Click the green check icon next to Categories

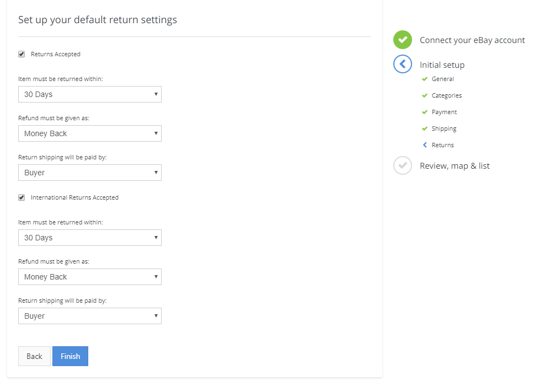[x=425, y=95]
